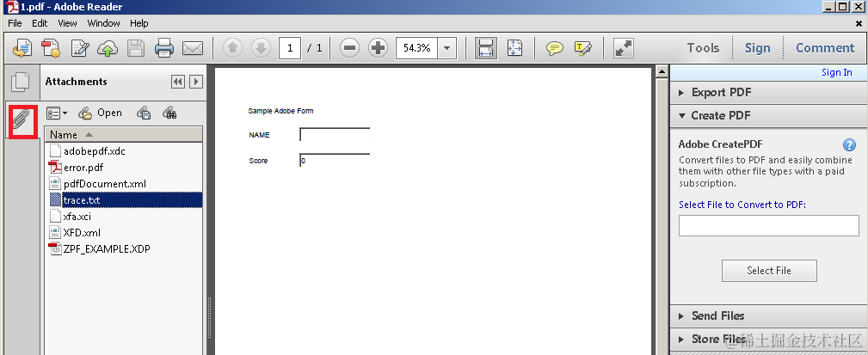Expand the Send Files section
This screenshot has width=868, height=355.
point(769,315)
